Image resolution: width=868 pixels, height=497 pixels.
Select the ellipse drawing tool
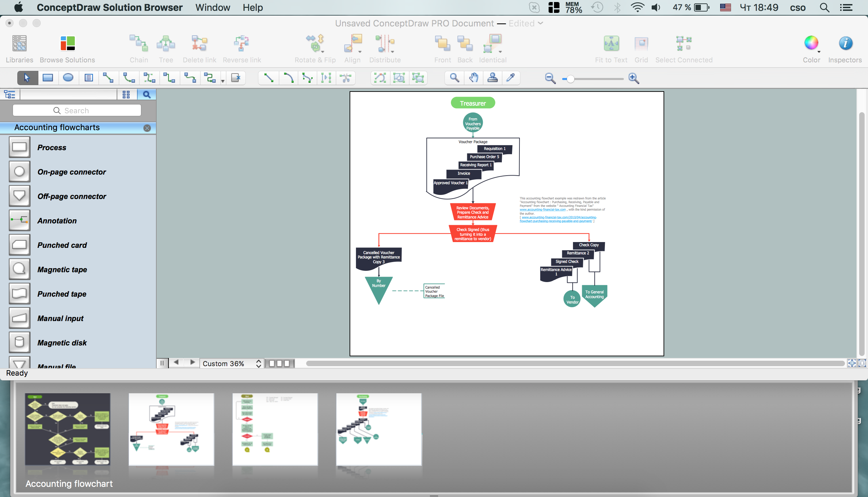click(x=68, y=78)
